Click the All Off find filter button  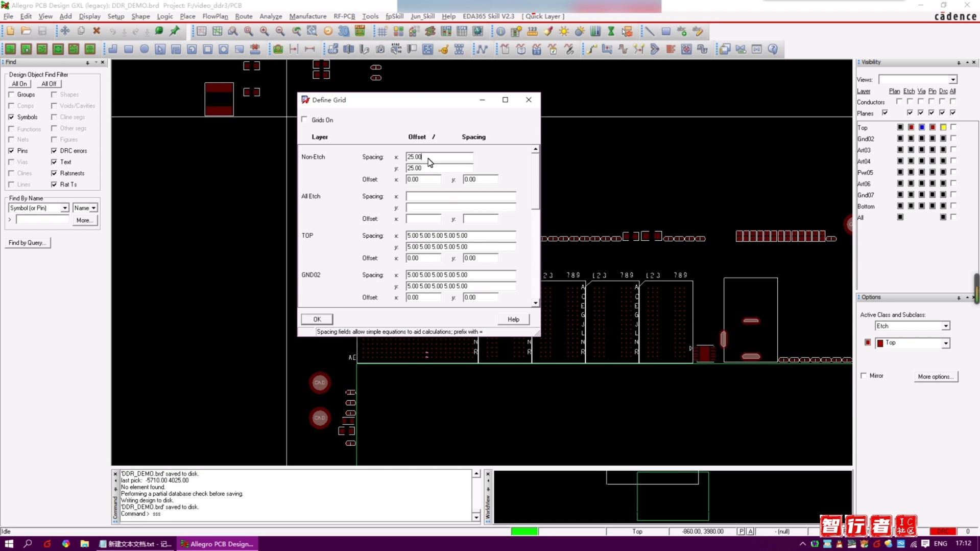tap(49, 84)
